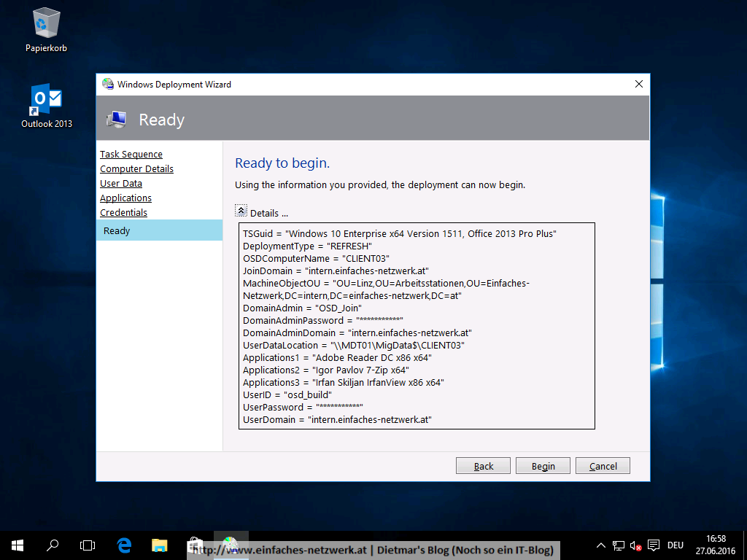The height and width of the screenshot is (560, 747).
Task: Launch Microsoft Edge from the taskbar
Action: [124, 545]
